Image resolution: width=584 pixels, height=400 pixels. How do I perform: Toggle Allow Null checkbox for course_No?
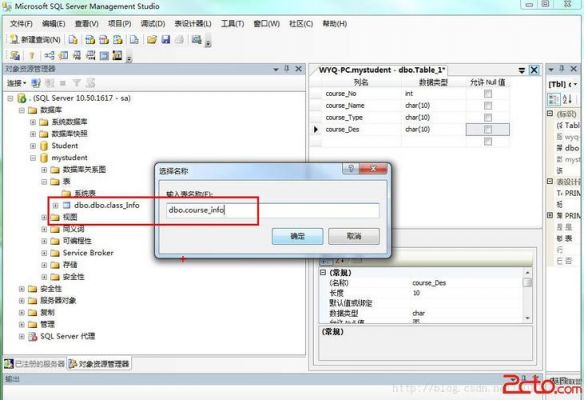(x=488, y=94)
